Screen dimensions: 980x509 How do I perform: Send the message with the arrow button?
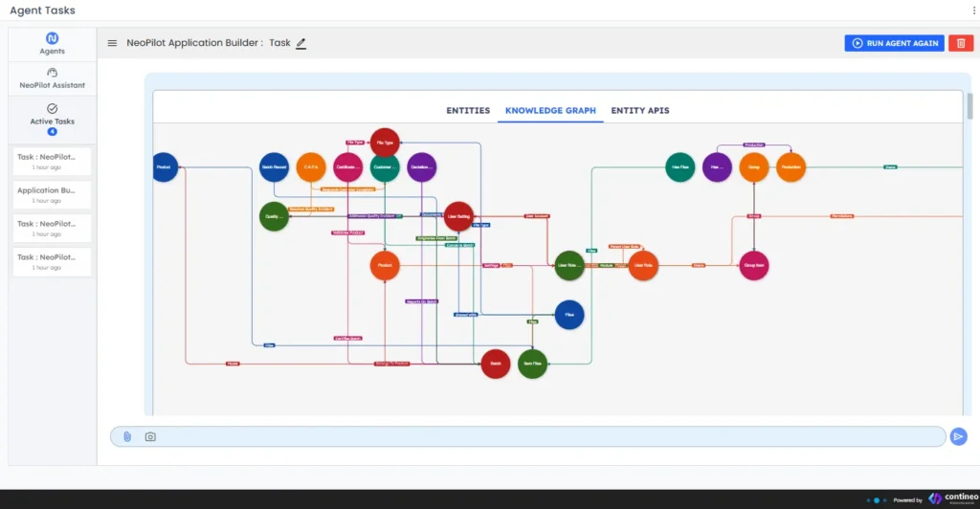tap(958, 436)
